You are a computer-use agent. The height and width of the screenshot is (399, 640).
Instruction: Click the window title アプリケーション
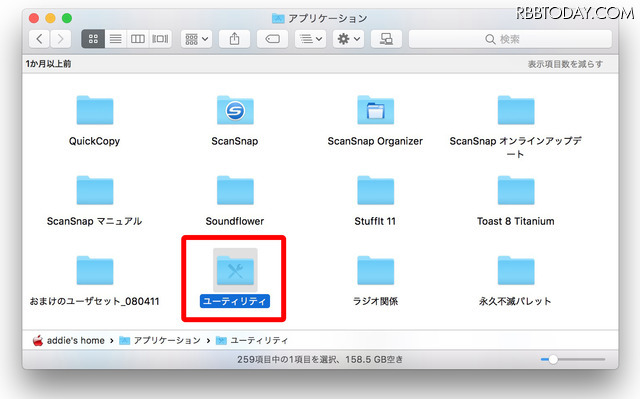tap(328, 18)
